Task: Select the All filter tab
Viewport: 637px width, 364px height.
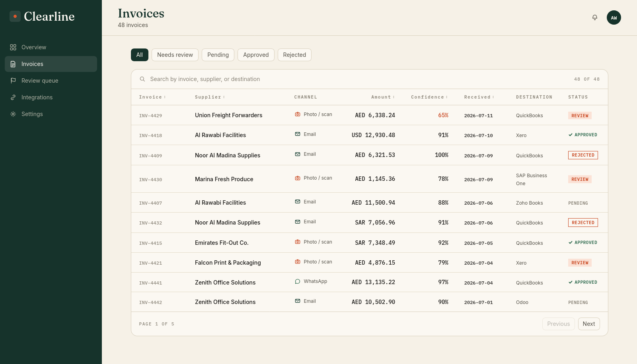Action: pyautogui.click(x=140, y=55)
